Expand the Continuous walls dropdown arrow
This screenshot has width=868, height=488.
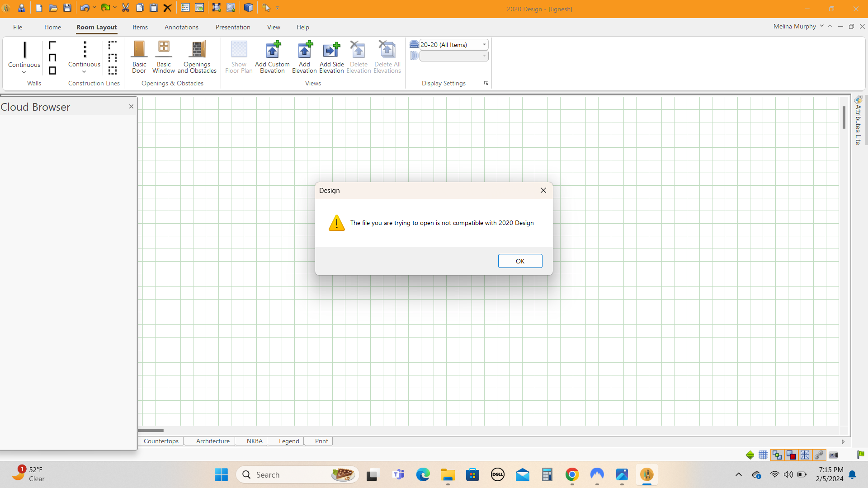pos(24,72)
